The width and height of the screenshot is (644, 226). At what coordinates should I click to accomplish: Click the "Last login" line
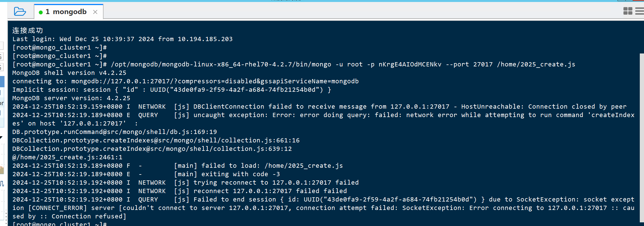[122, 39]
